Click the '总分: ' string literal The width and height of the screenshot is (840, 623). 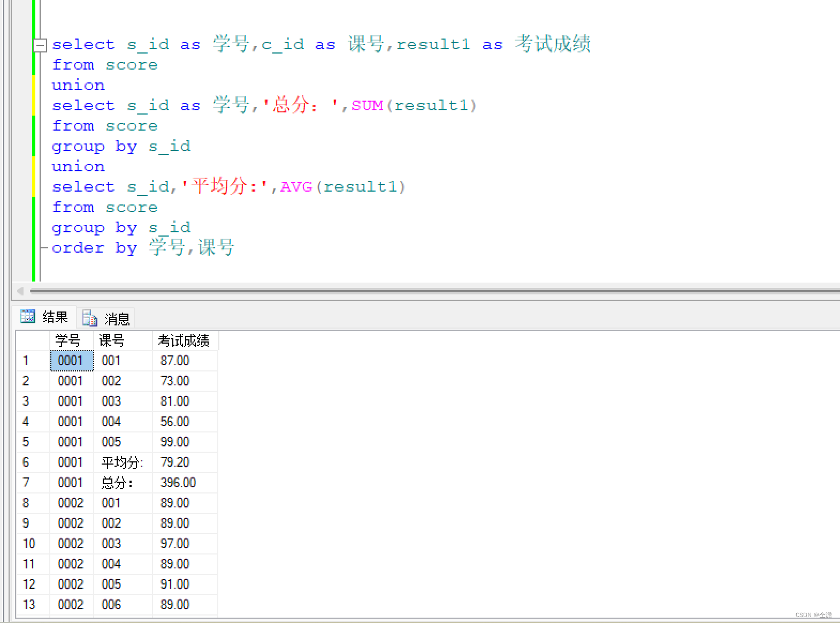[x=301, y=105]
